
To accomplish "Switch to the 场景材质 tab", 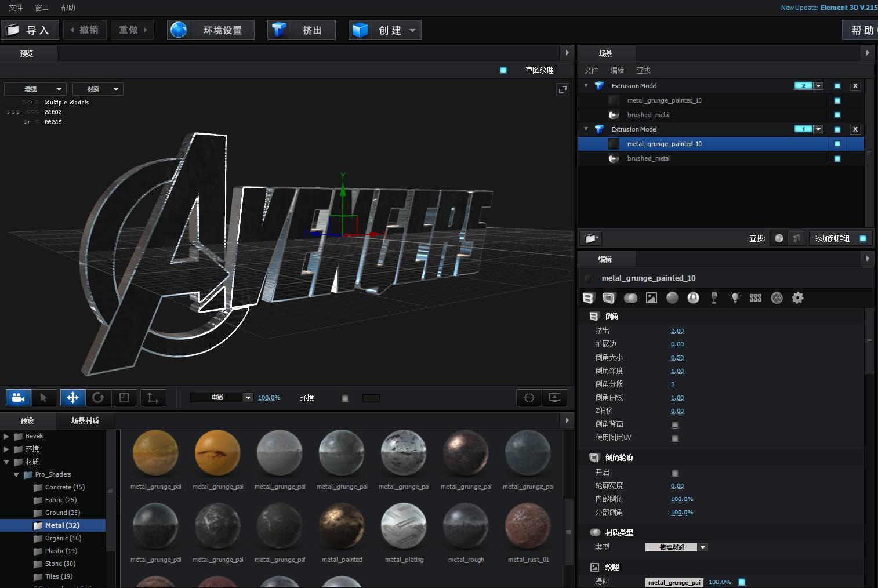I will pyautogui.click(x=85, y=420).
